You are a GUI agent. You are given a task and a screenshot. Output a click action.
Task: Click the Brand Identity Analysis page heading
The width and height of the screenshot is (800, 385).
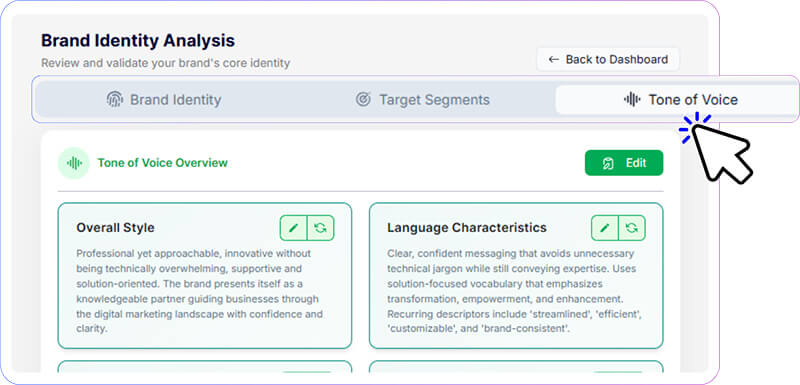(138, 40)
